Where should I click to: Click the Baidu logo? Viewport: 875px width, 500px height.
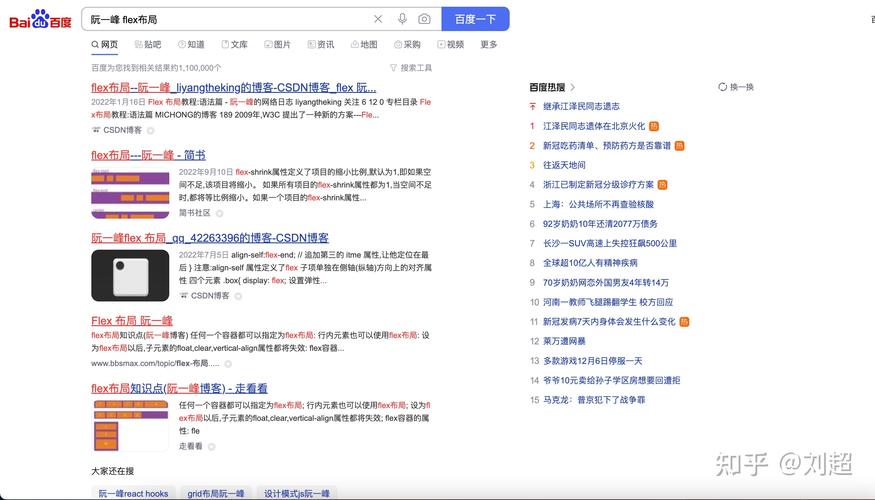[x=40, y=20]
